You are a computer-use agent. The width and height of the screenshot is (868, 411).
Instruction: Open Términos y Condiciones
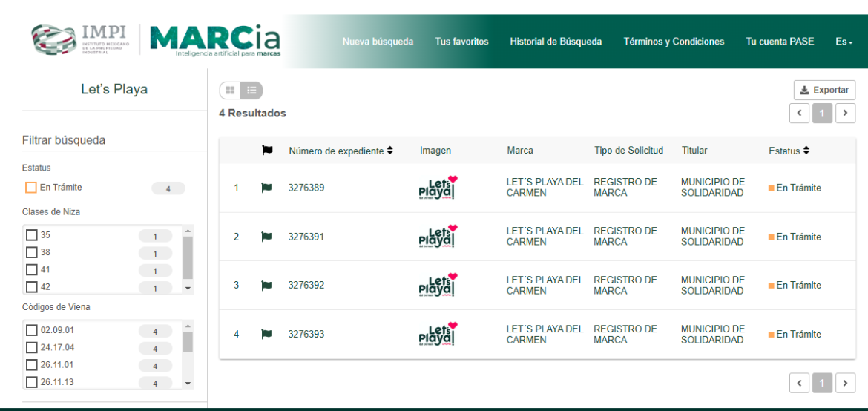[674, 42]
